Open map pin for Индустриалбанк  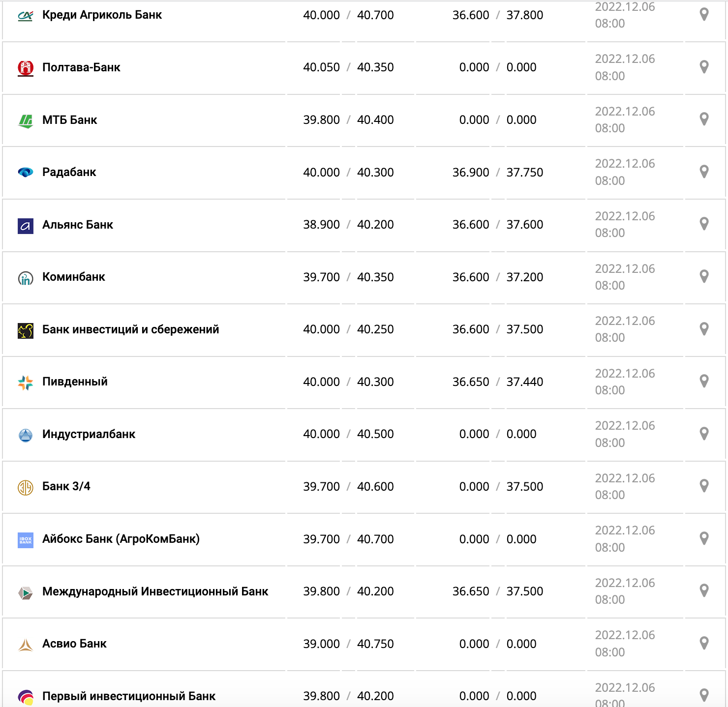pos(704,434)
